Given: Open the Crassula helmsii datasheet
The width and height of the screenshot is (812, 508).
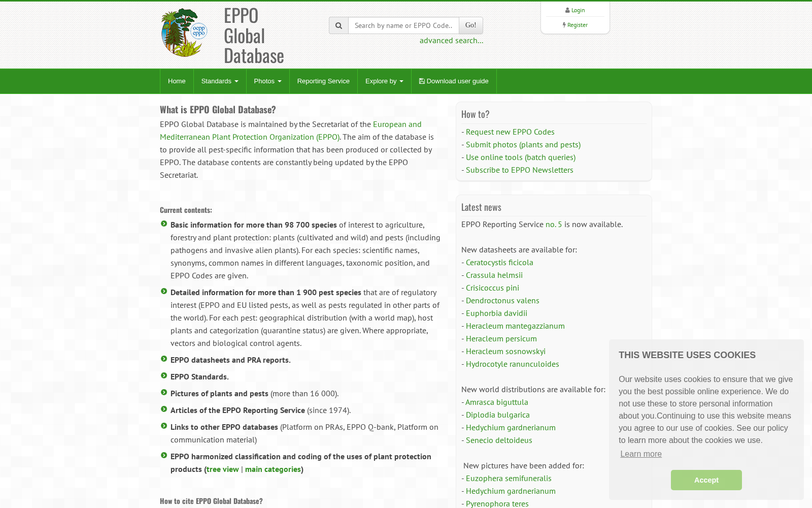Looking at the screenshot, I should pyautogui.click(x=494, y=275).
